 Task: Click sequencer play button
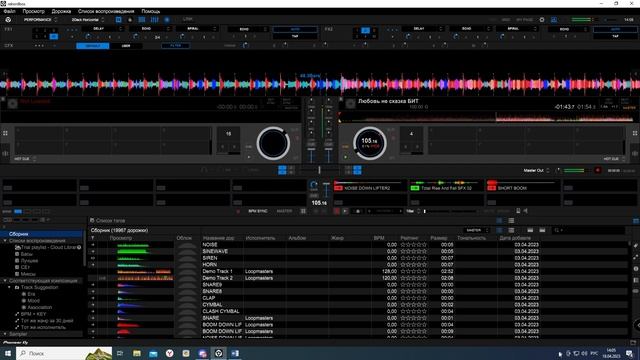click(x=345, y=211)
